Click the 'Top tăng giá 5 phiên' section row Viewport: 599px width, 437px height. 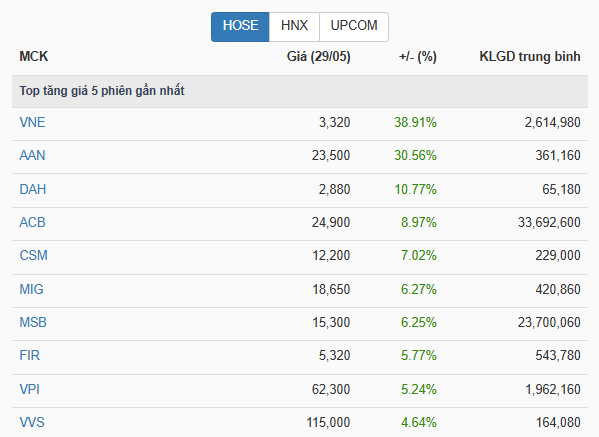300,91
